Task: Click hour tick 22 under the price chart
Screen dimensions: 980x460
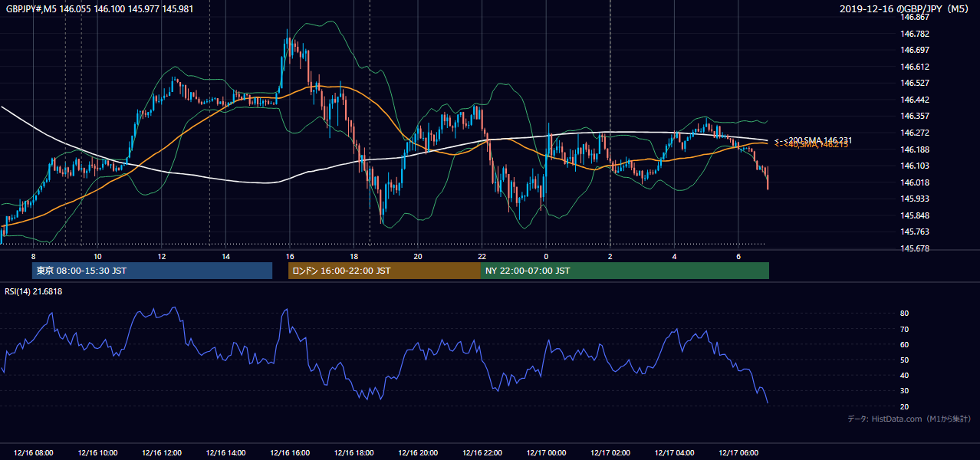Action: tap(482, 256)
